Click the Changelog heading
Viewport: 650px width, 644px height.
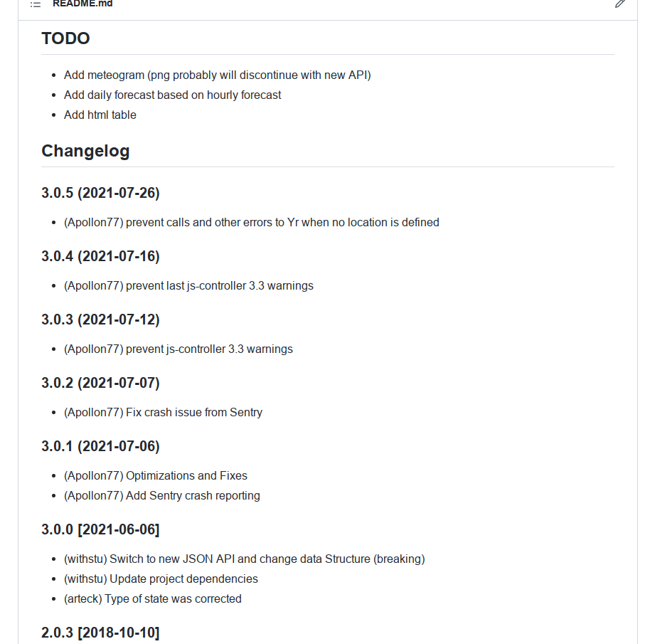pos(85,151)
